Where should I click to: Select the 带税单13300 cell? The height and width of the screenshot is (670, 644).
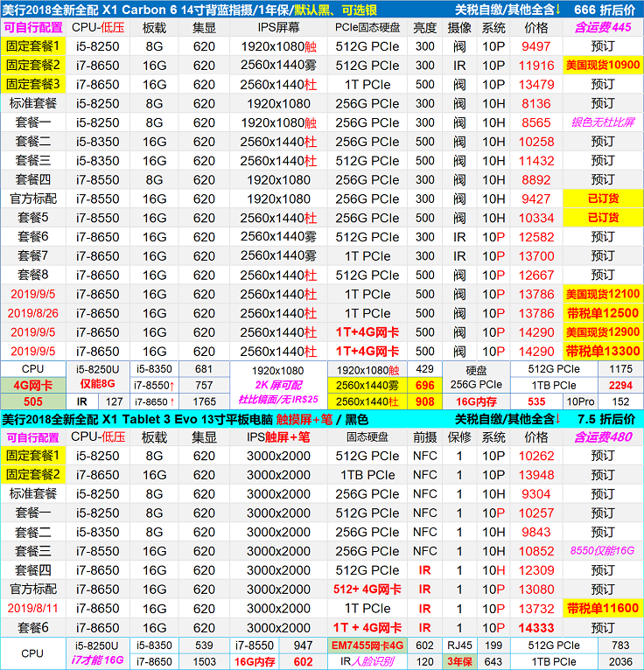pyautogui.click(x=603, y=351)
